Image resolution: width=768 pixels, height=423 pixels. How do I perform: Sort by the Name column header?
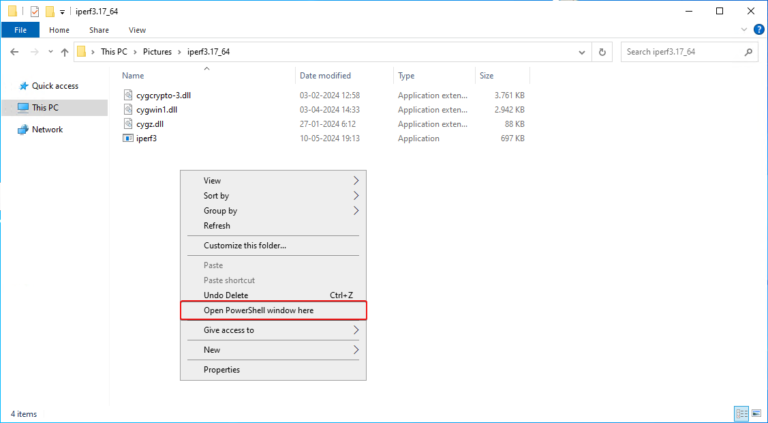pos(133,76)
